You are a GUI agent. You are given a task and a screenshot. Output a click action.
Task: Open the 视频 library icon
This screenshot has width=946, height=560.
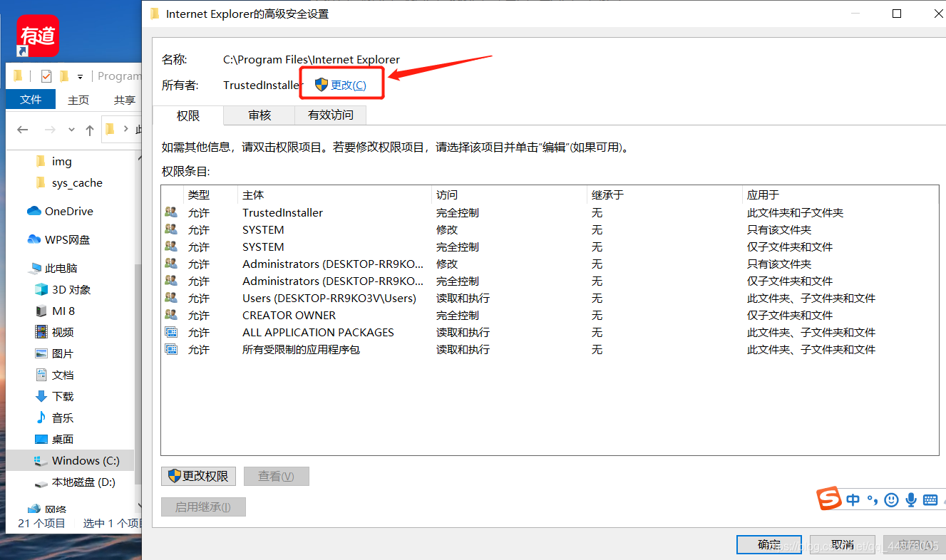[x=41, y=332]
